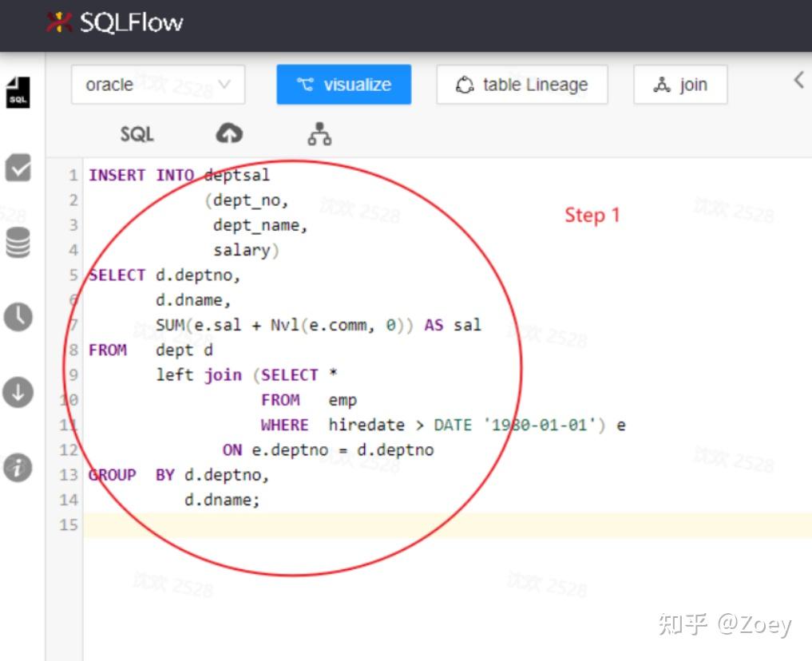Open table Lineage view
Image resolution: width=812 pixels, height=661 pixels.
[x=521, y=84]
